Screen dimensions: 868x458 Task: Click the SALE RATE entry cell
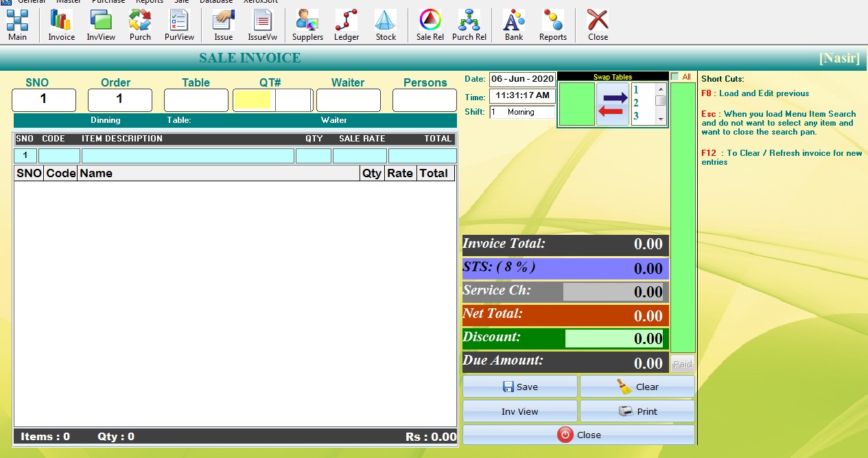pyautogui.click(x=360, y=156)
